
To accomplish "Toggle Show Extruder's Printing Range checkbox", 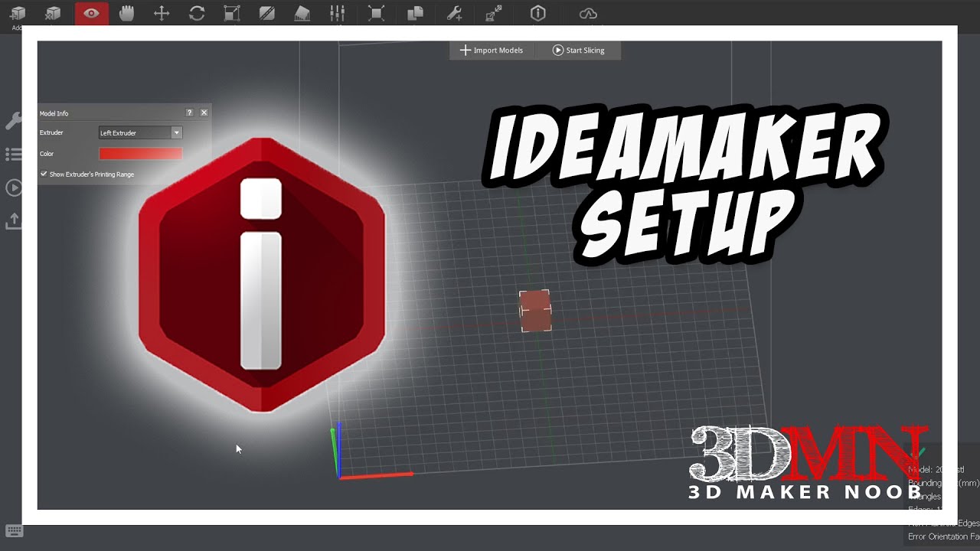I will [x=44, y=174].
